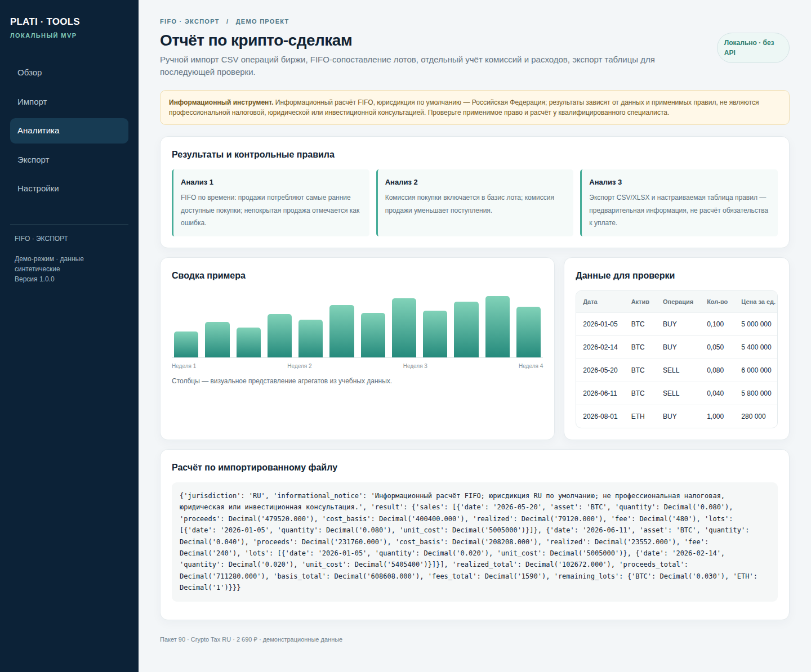811x672 pixels.
Task: Click the 'Расчёт по импортированному файлу' heading
Action: pyautogui.click(x=255, y=468)
